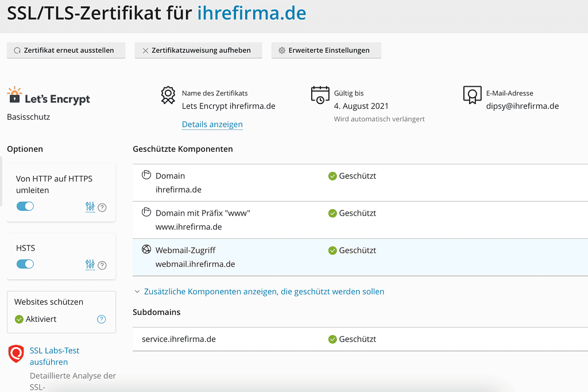Open the Details anzeigen link
This screenshot has width=588, height=392.
(212, 124)
